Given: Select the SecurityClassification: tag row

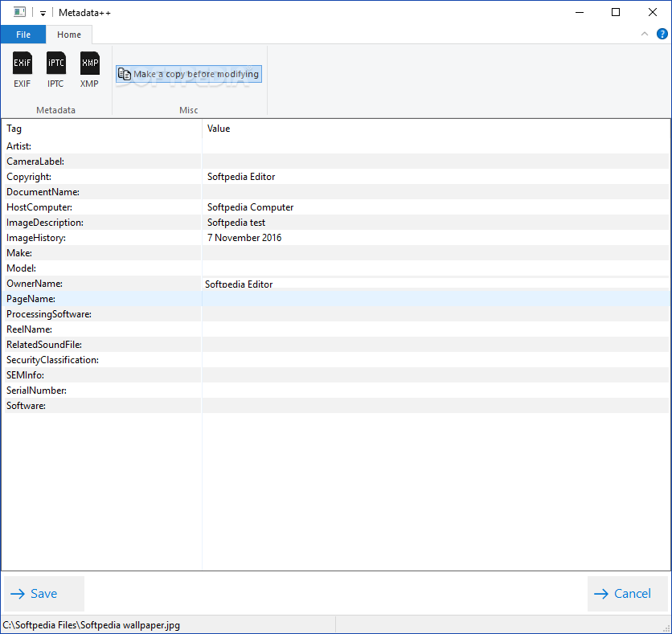Looking at the screenshot, I should click(x=336, y=360).
